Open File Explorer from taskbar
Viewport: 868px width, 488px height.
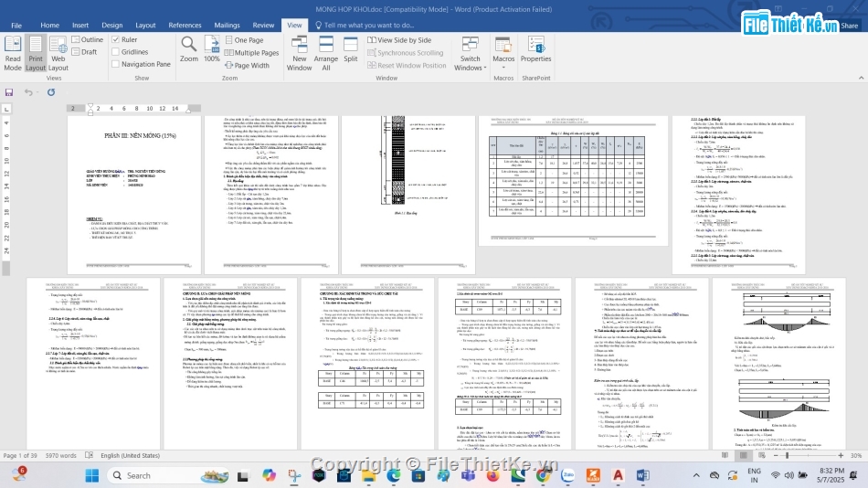[369, 475]
